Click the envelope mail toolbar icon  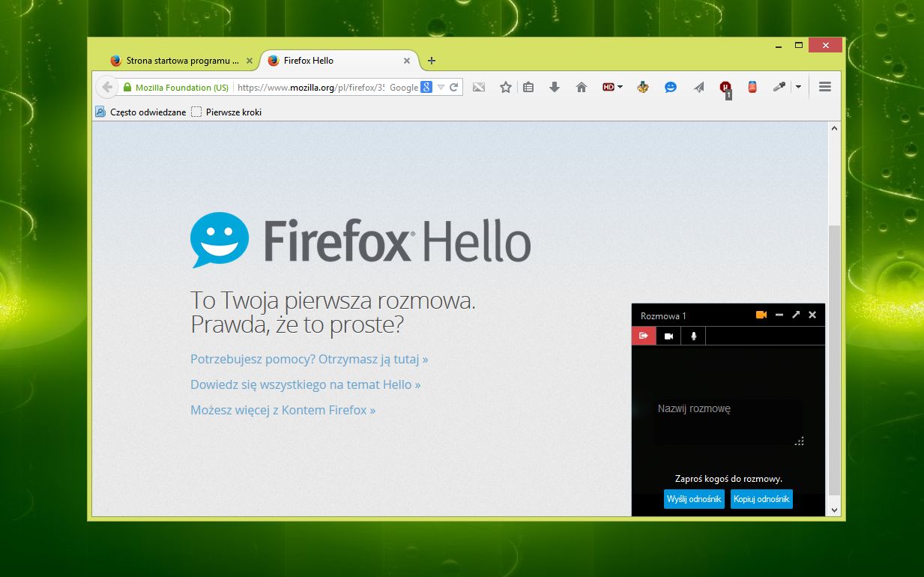coord(479,87)
